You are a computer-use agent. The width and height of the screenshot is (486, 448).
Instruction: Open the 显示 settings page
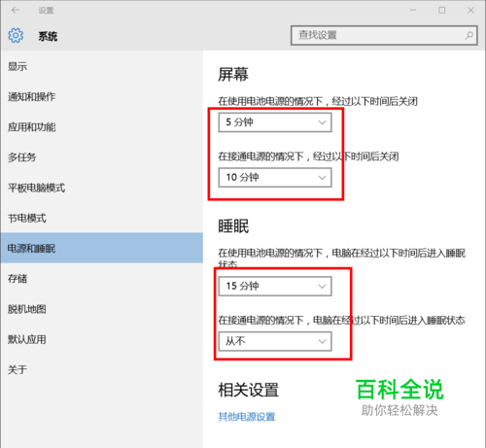[x=101, y=66]
